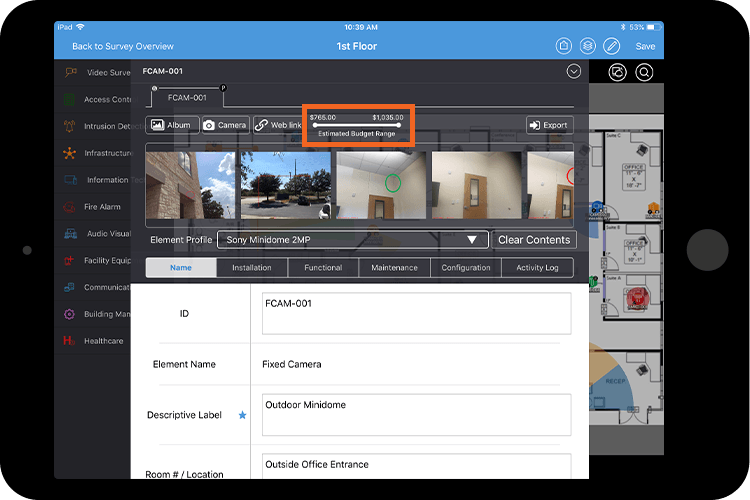Tap the blue star next to Descriptive Label
The image size is (750, 500).
point(243,415)
